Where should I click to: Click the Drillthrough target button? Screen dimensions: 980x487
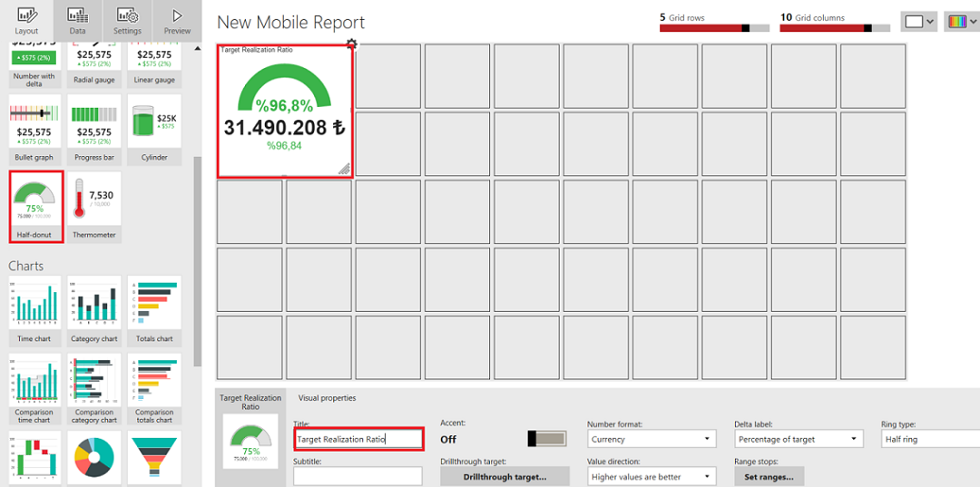pyautogui.click(x=505, y=477)
